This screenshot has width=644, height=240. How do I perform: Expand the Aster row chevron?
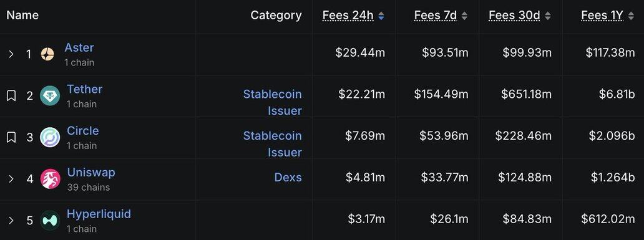click(11, 54)
